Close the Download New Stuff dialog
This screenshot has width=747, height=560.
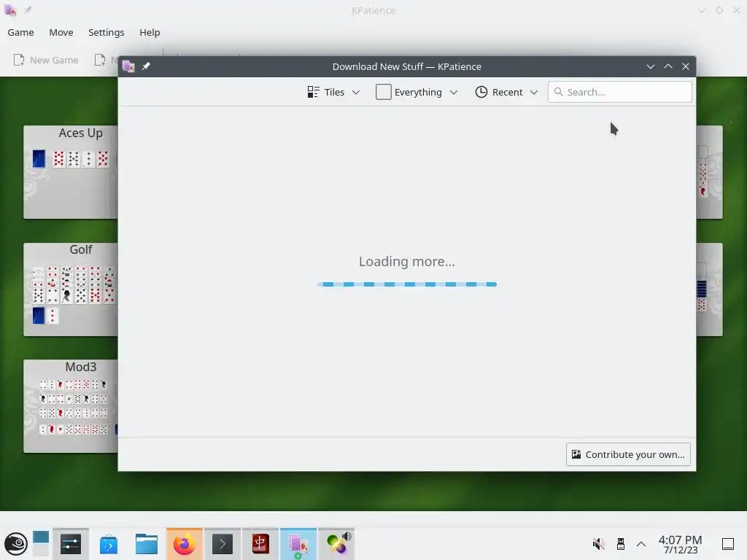tap(686, 66)
